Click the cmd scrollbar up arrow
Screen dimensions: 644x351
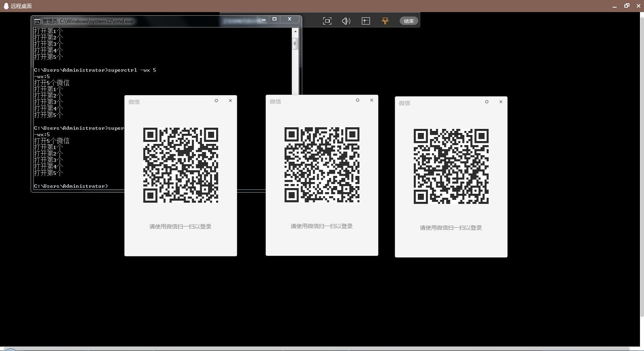(x=295, y=31)
